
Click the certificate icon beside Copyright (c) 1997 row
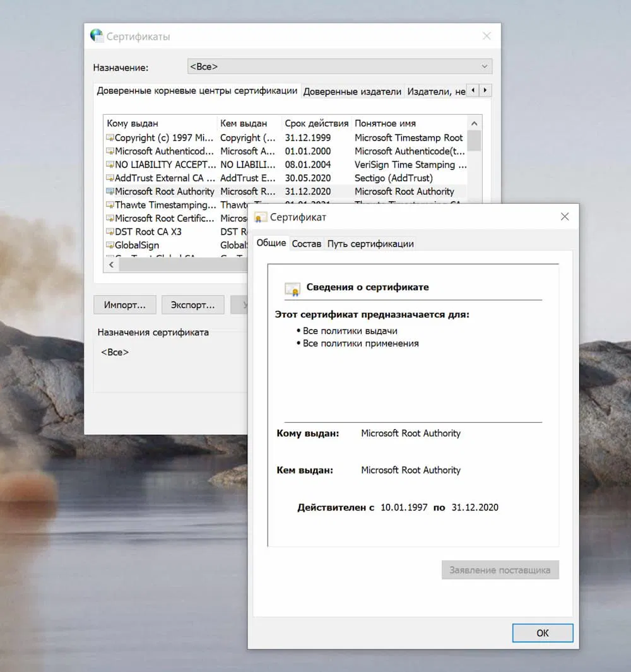tap(110, 138)
